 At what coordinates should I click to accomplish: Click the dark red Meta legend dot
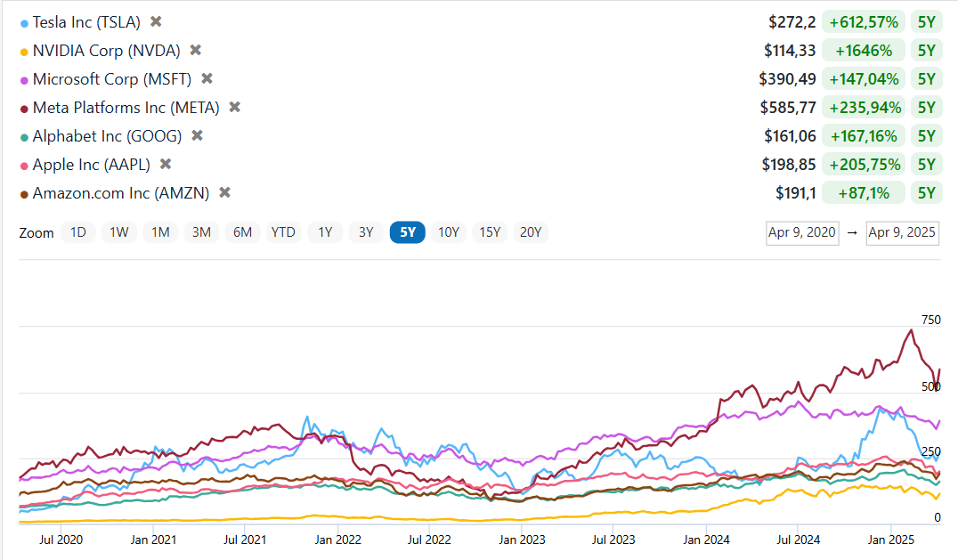24,110
